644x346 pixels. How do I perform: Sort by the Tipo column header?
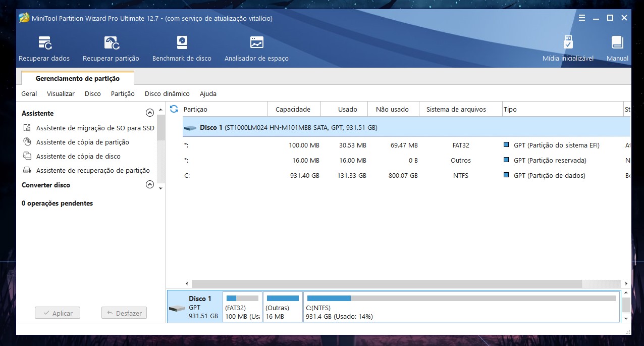click(563, 109)
